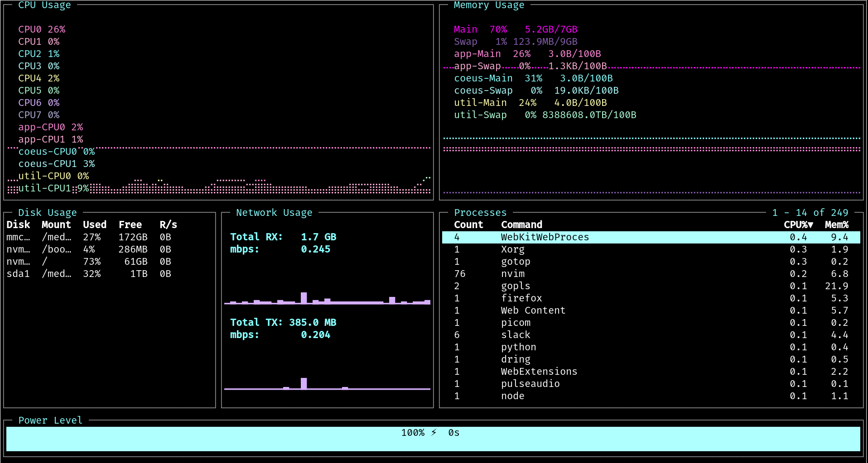Click the coeus-Main 31% memory entry
868x463 pixels.
point(533,78)
